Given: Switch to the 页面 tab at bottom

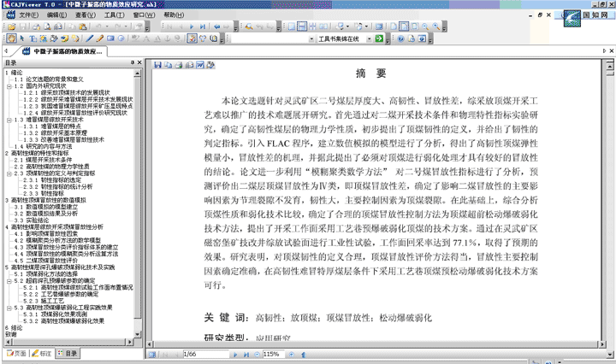Looking at the screenshot, I should (x=15, y=353).
